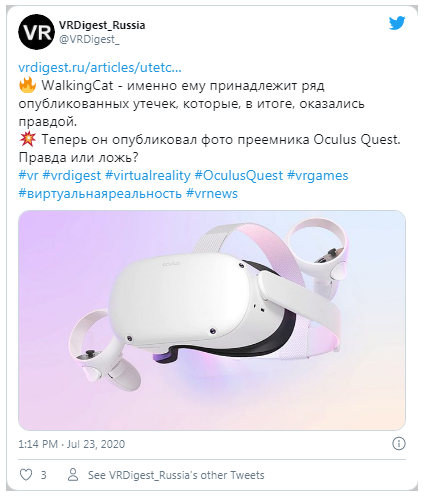The image size is (424, 498).
Task: Open the tweet info icon
Action: [x=399, y=444]
